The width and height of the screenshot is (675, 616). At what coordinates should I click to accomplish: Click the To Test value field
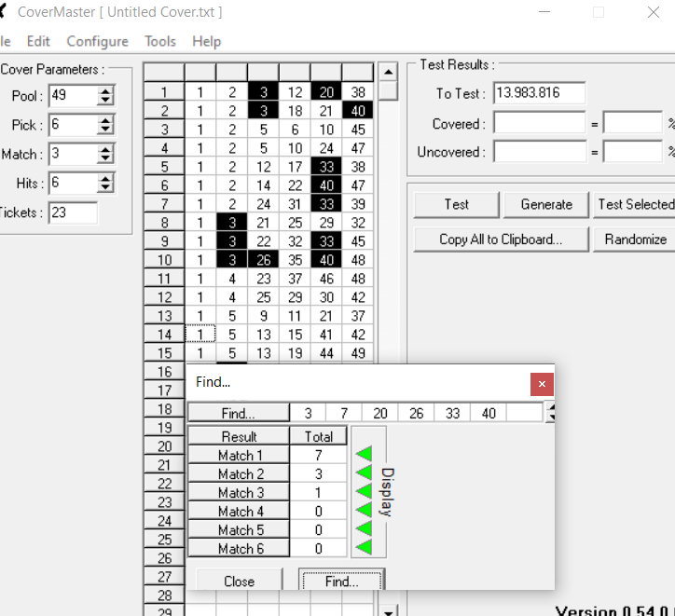pos(540,93)
